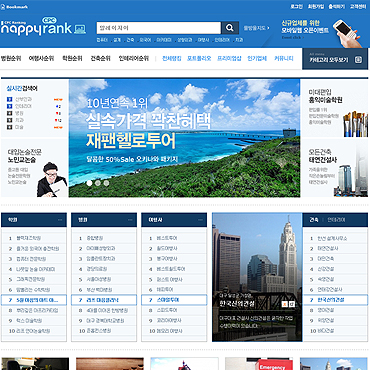The width and height of the screenshot is (370, 370).
Task: Click the category grid icon beside 카테고리 모두보기
Action: point(358,60)
